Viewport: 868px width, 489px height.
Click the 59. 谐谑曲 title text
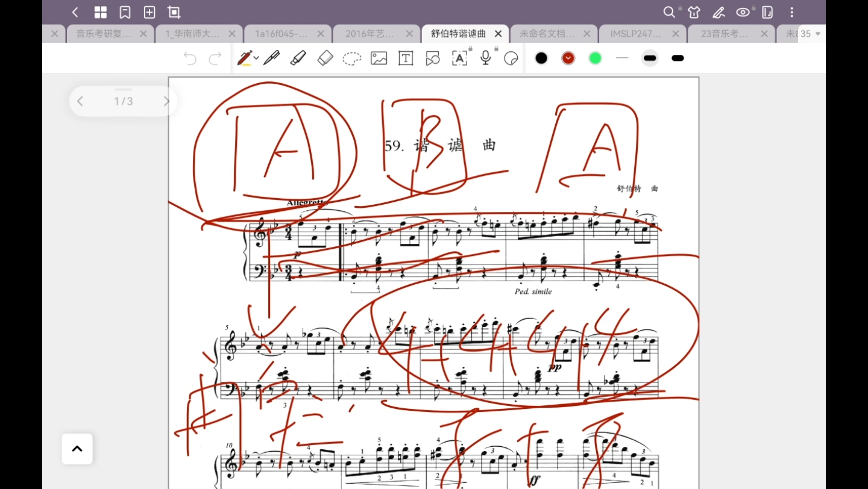(440, 145)
